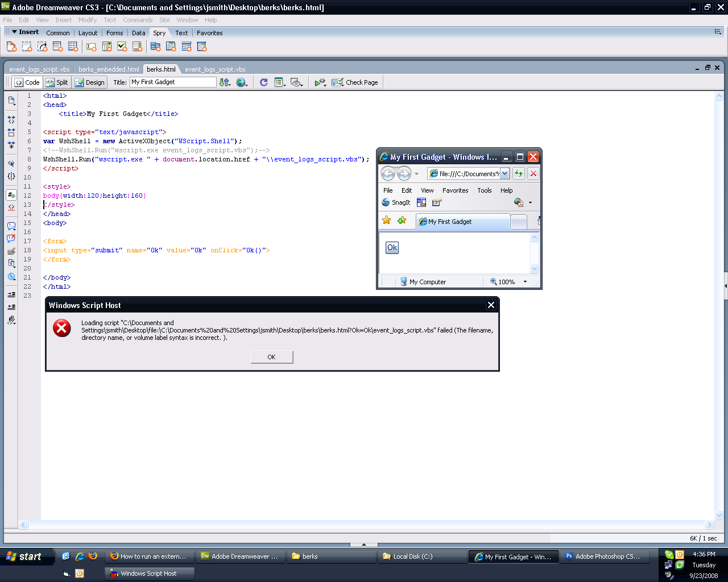Click inside the Title input field
This screenshot has height=582, width=728.
(172, 82)
